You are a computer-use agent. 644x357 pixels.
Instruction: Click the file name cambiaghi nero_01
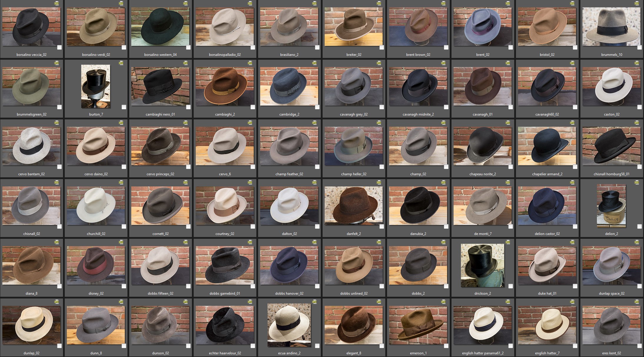160,114
